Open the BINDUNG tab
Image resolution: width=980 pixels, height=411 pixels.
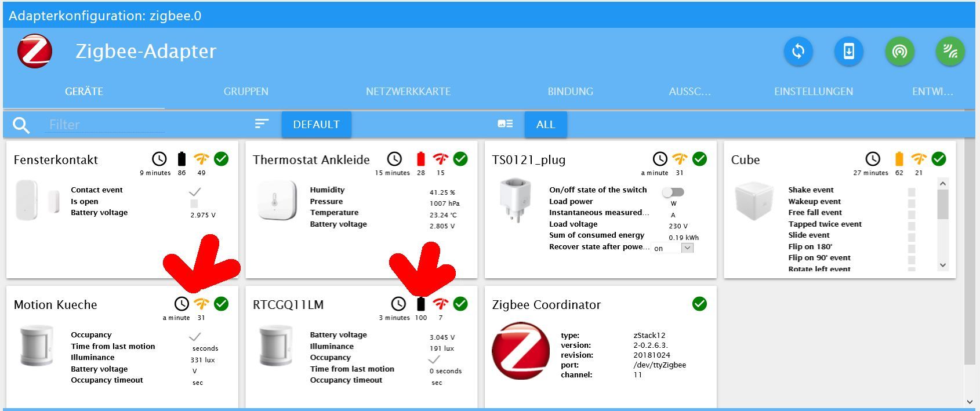[571, 92]
